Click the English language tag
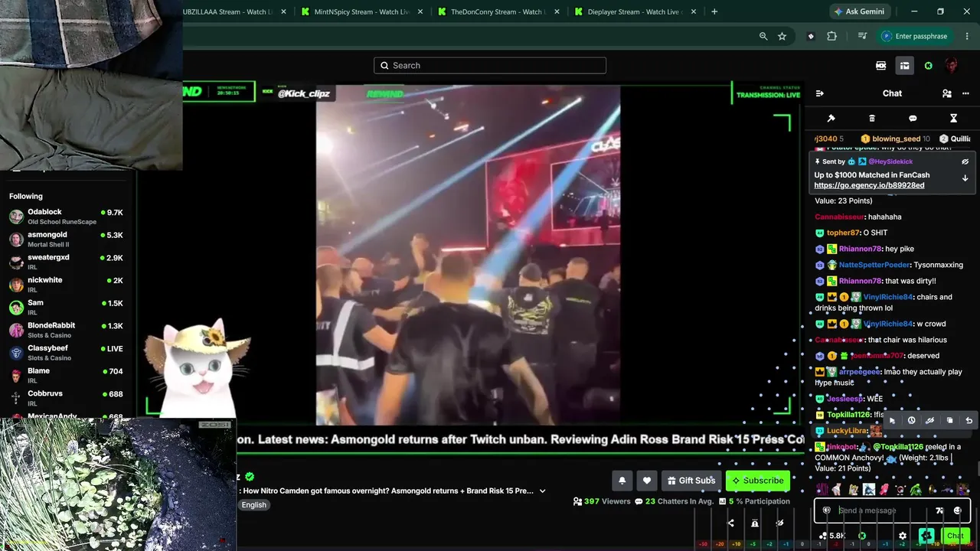Image resolution: width=980 pixels, height=551 pixels. 254,505
